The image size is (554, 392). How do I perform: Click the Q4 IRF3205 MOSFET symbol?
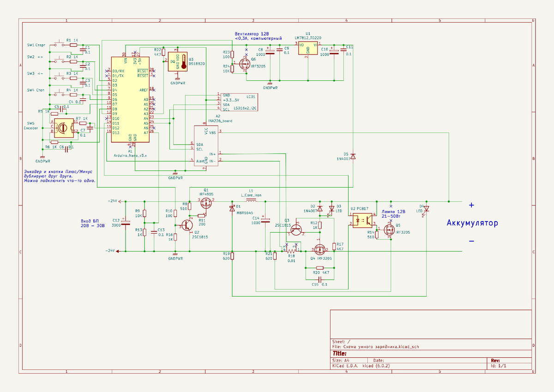(319, 249)
